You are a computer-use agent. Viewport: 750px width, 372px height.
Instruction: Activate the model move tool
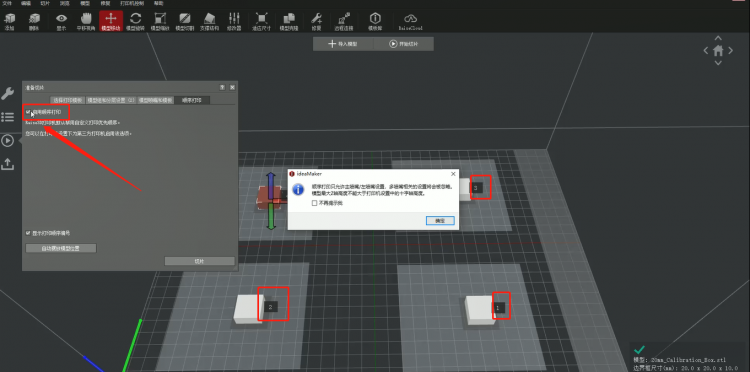pyautogui.click(x=110, y=21)
